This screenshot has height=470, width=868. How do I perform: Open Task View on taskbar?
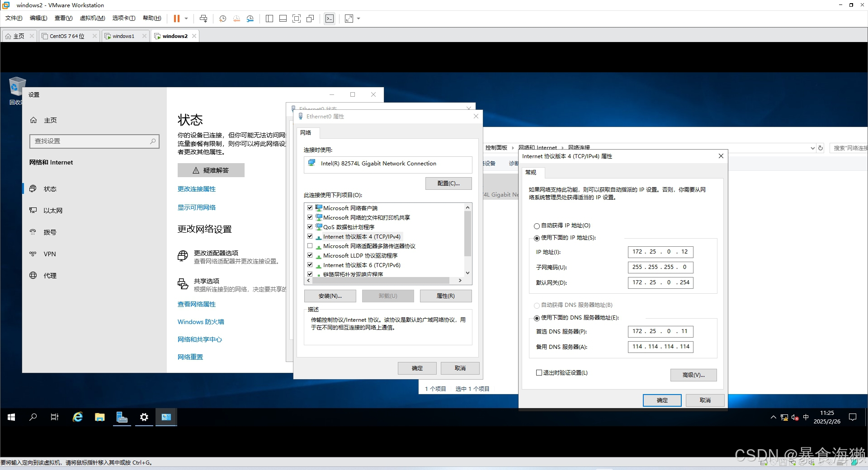(55, 417)
